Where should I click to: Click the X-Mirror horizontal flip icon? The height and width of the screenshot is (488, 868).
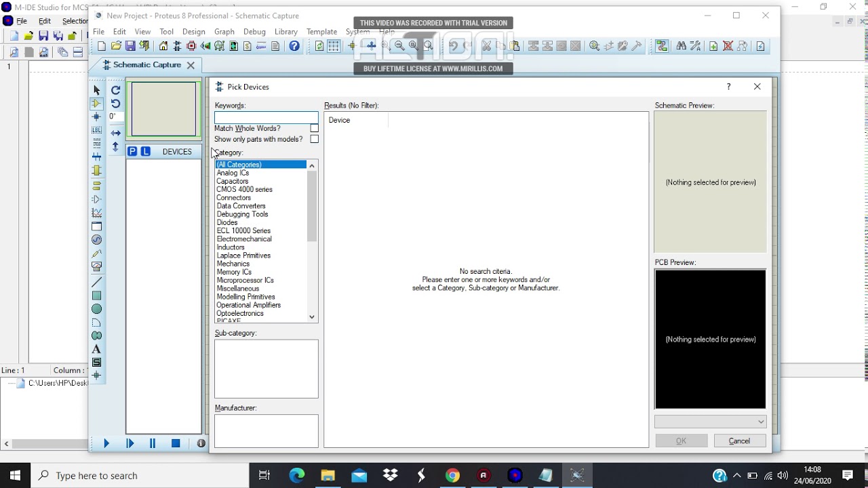[116, 133]
